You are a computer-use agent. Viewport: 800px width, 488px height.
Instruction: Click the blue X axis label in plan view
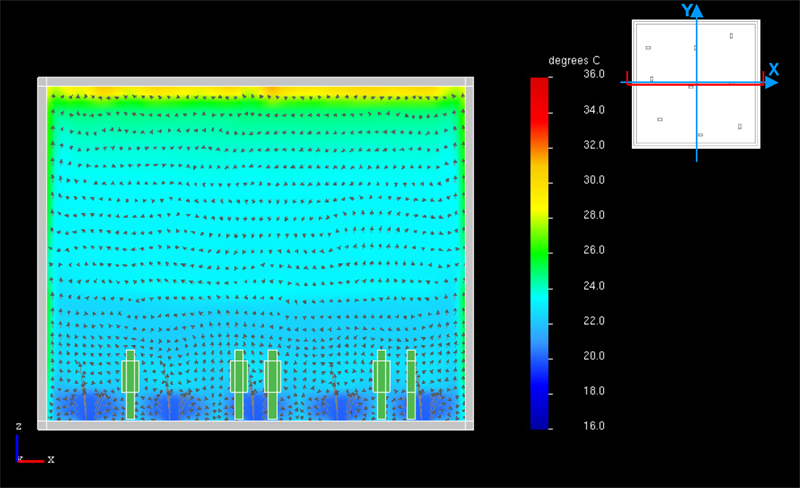(x=773, y=69)
